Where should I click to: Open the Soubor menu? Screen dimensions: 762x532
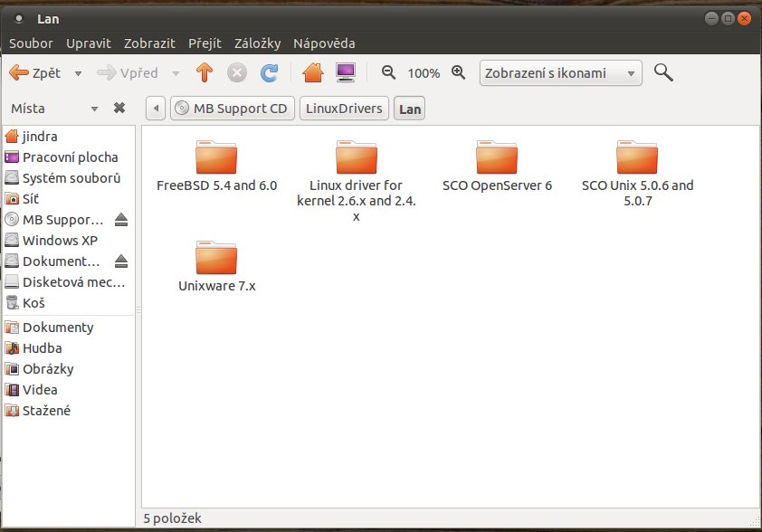[x=31, y=43]
